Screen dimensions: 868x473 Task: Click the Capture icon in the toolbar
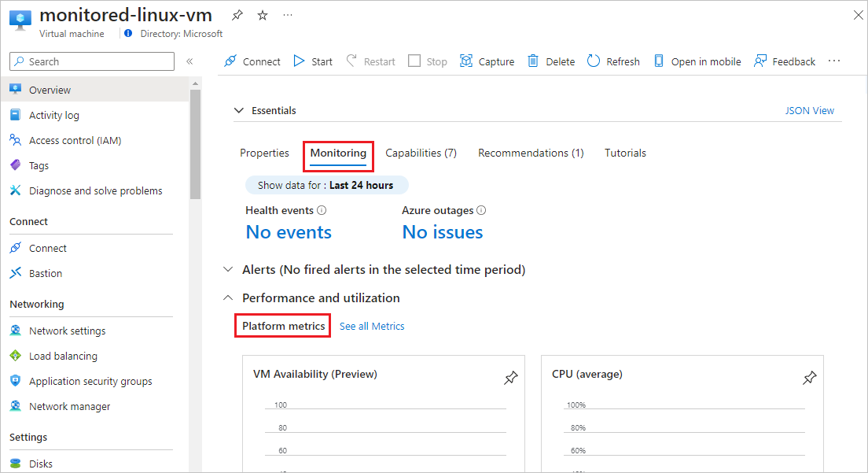(x=465, y=61)
